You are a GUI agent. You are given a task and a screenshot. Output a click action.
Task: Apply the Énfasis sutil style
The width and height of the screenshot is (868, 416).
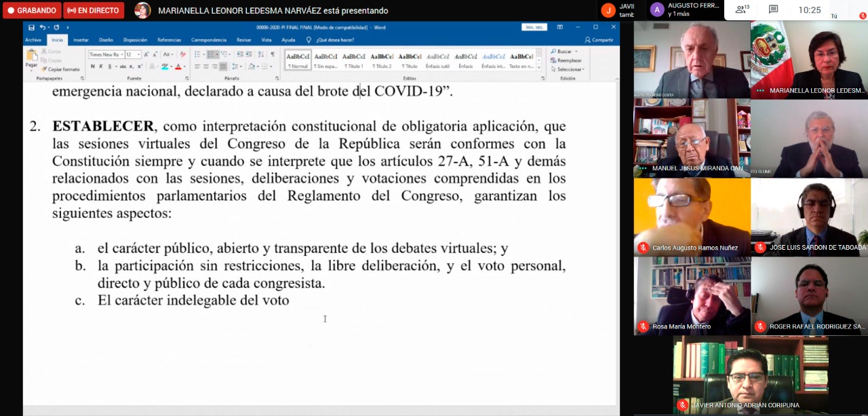[x=438, y=60]
